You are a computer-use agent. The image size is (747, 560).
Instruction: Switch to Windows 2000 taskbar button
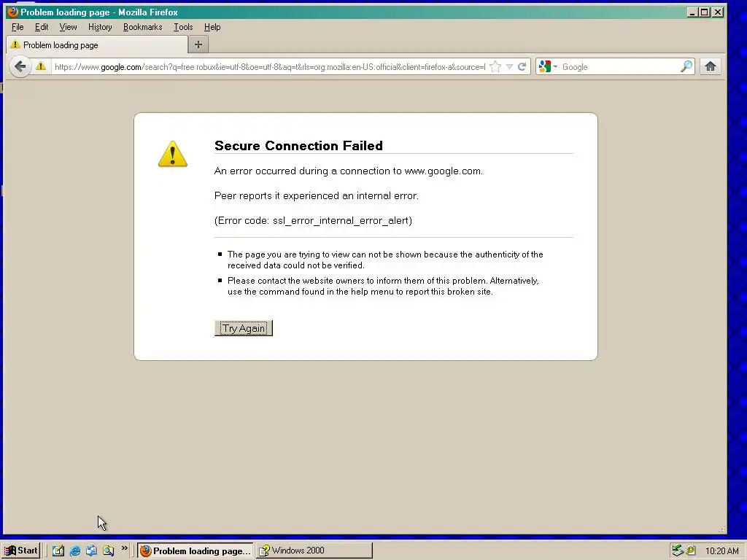point(314,551)
